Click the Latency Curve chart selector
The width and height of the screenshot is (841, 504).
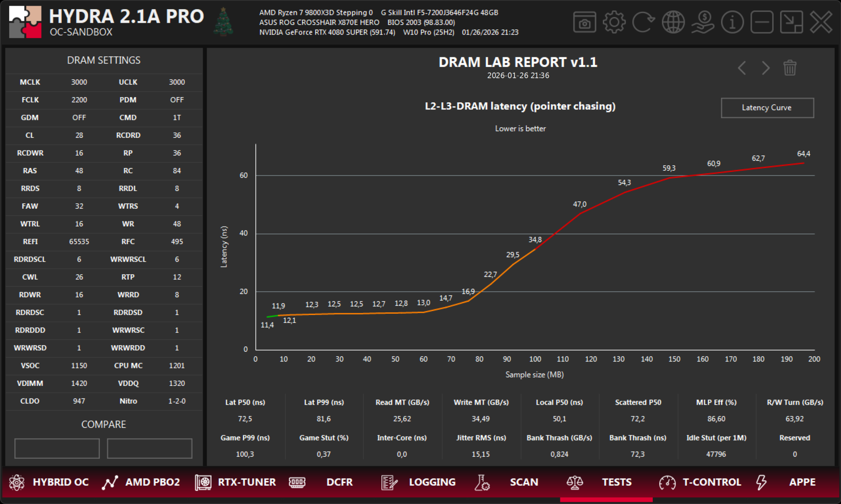pos(767,108)
